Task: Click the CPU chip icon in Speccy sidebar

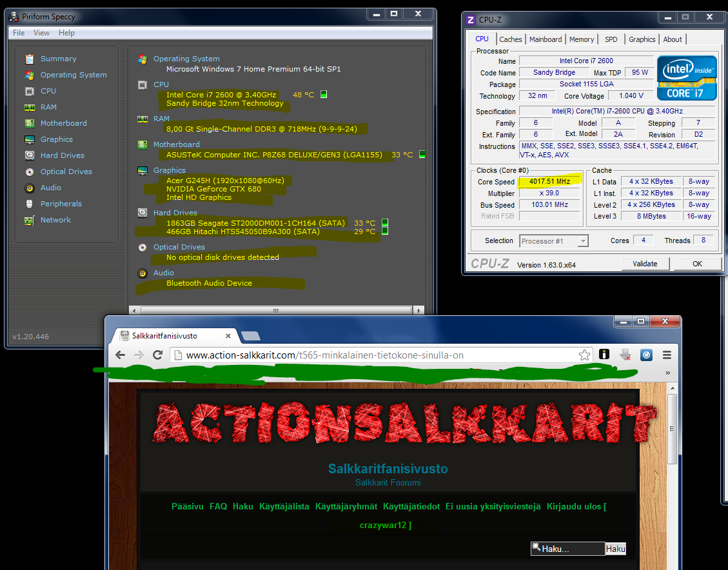Action: [30, 92]
